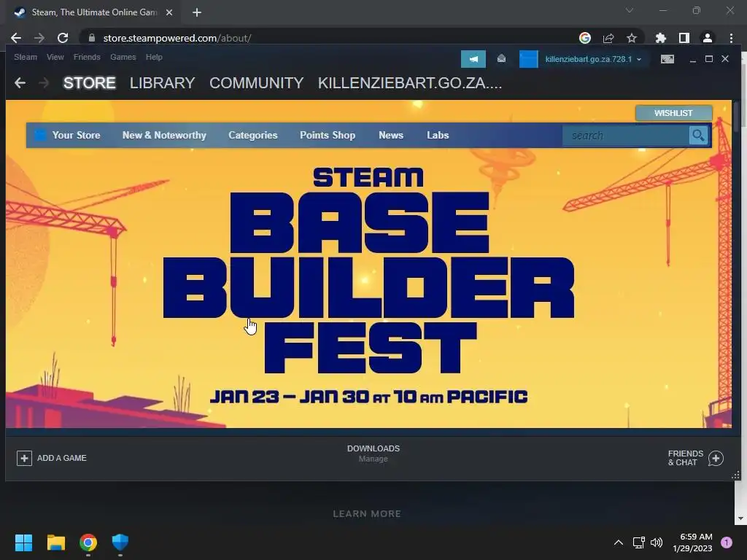Switch to the COMMUNITY tab

[256, 83]
